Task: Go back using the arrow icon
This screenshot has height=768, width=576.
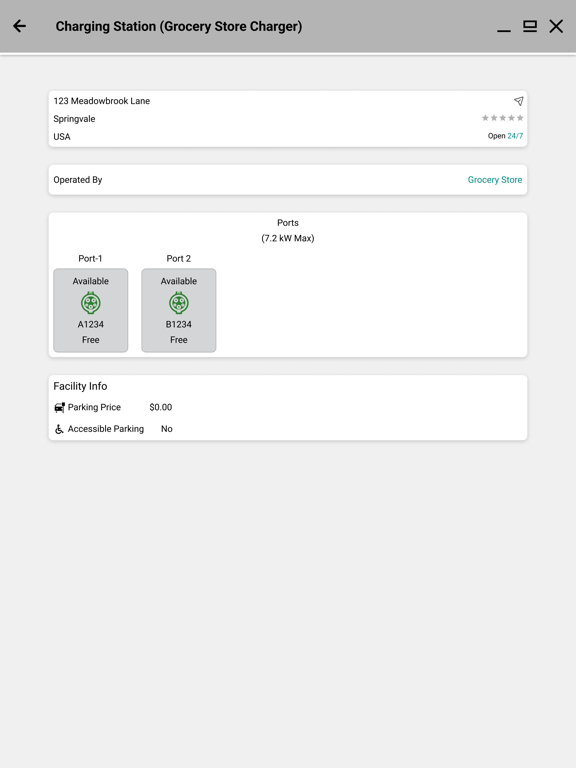Action: [19, 26]
